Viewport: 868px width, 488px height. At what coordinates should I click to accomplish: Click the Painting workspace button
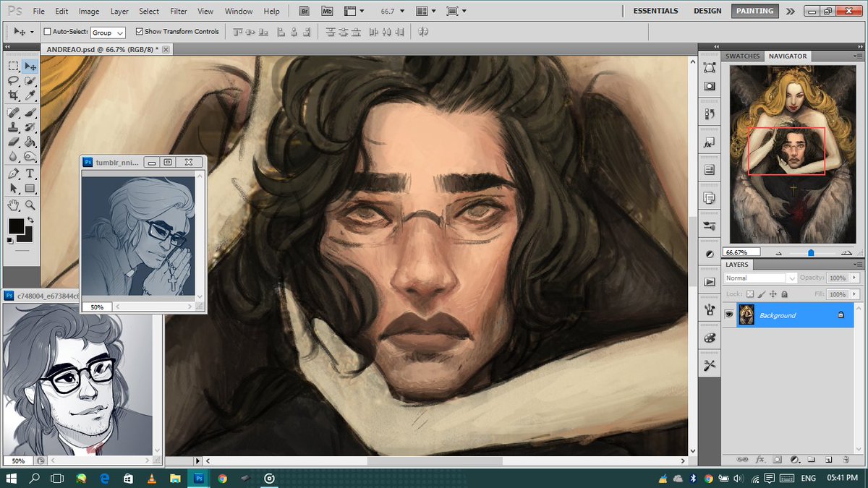click(754, 11)
